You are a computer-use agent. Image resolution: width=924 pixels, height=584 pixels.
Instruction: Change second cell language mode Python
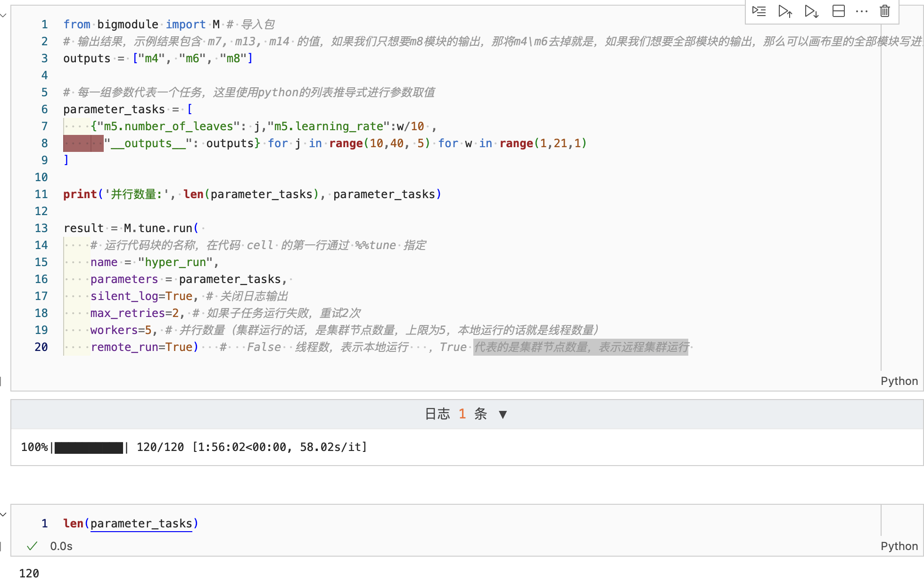(x=899, y=546)
